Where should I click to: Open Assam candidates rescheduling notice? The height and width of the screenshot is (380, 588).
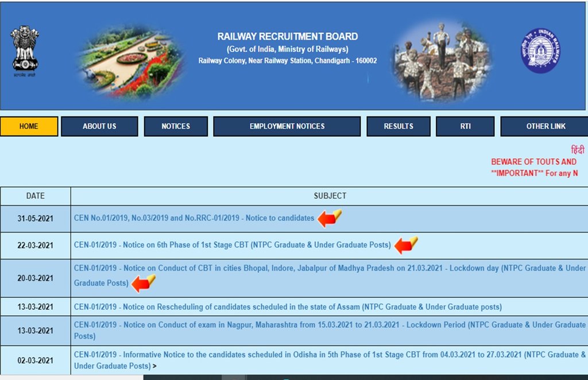point(288,307)
